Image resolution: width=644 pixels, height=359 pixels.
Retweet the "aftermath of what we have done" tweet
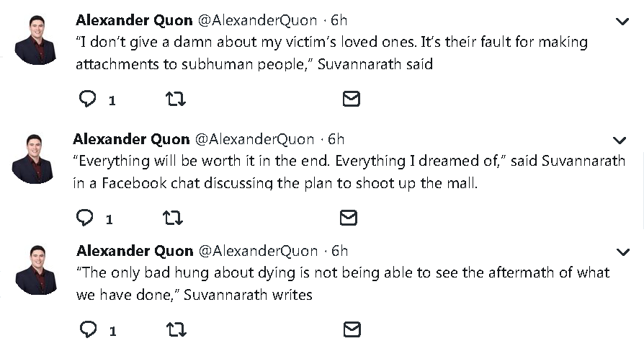click(x=176, y=330)
